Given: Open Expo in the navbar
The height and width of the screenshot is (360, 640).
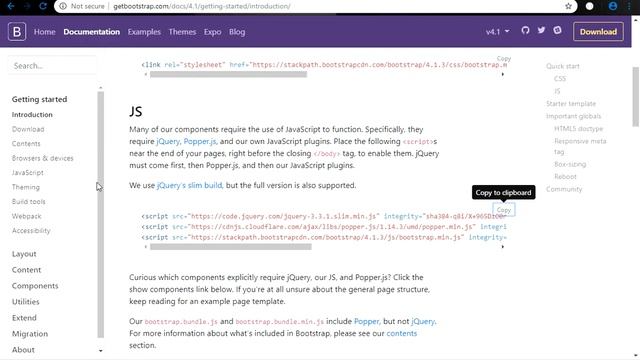Looking at the screenshot, I should 212,32.
